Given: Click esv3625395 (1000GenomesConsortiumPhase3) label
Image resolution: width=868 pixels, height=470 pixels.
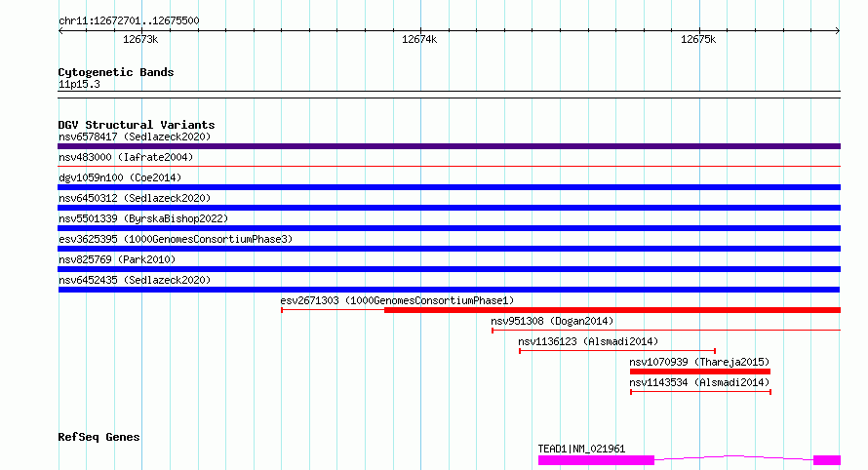Looking at the screenshot, I should click(176, 239).
